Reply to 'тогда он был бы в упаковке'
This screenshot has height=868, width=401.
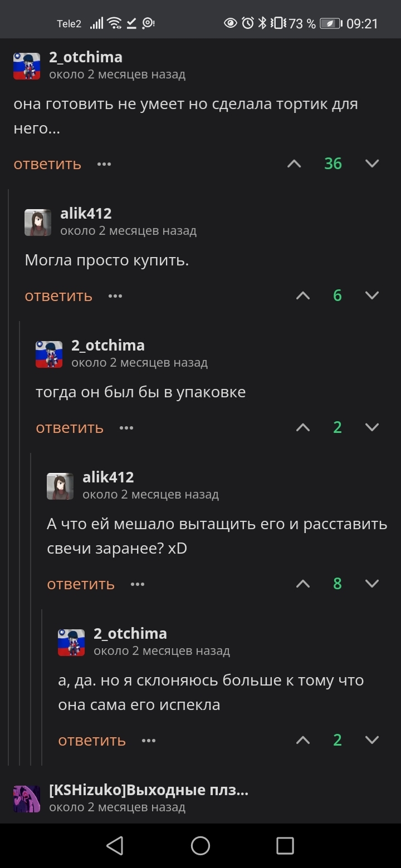click(x=70, y=428)
